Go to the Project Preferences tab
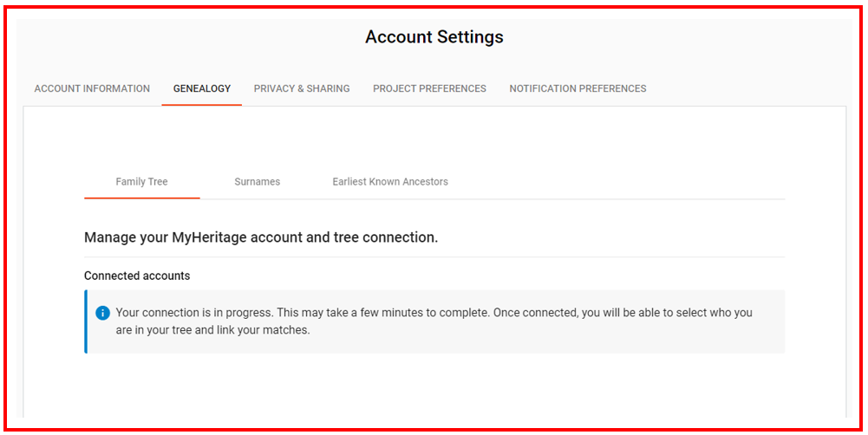Screen dimensions: 868x435 pos(429,88)
